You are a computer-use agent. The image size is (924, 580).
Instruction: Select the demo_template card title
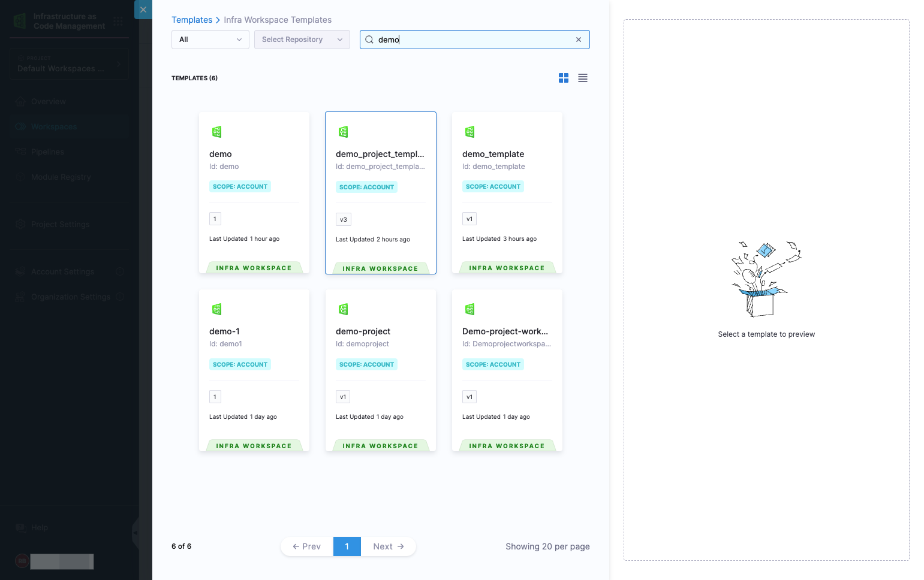[x=493, y=154]
